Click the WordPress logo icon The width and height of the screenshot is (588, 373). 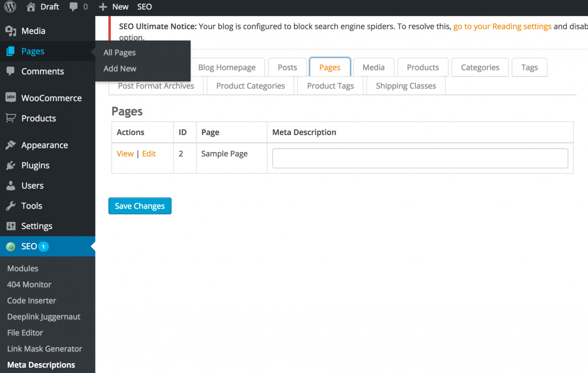[x=10, y=7]
